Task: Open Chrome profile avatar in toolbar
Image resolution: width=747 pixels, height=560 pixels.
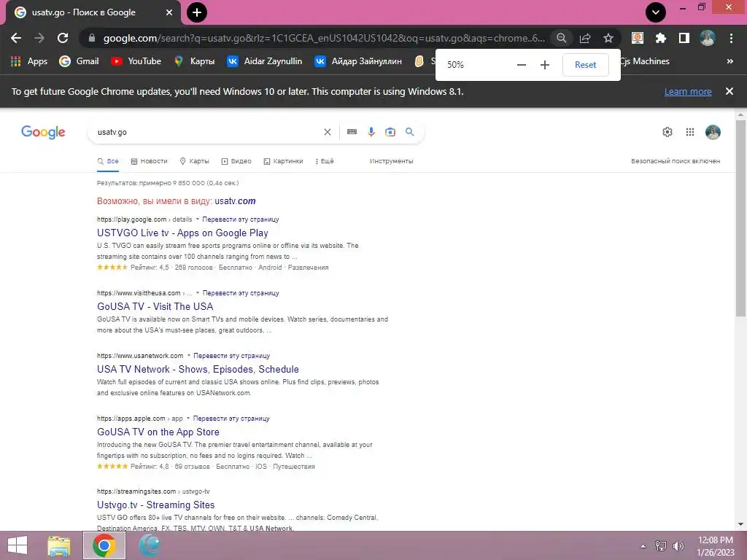Action: coord(708,38)
